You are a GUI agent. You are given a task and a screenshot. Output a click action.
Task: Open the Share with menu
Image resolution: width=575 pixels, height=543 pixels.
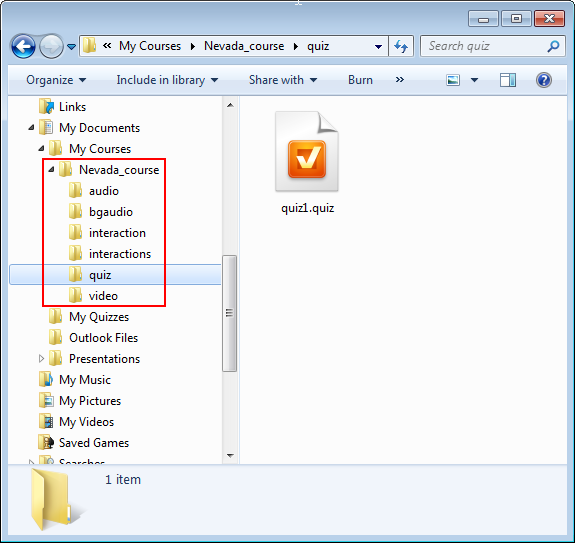point(283,80)
